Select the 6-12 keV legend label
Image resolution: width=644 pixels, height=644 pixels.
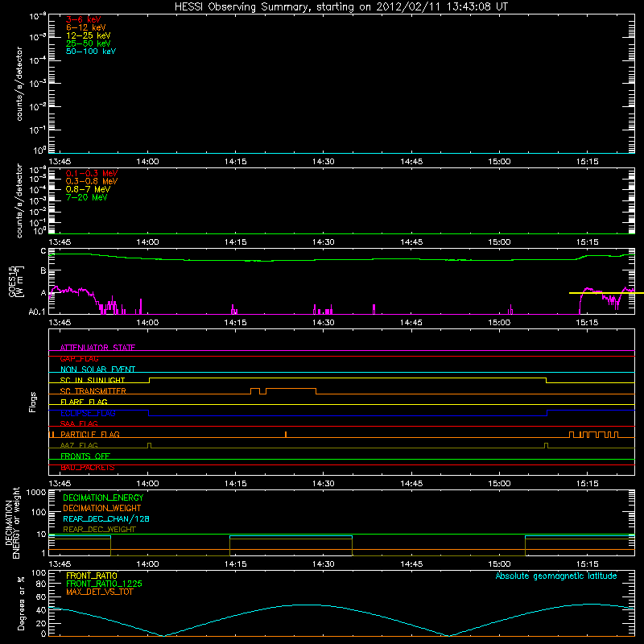click(86, 27)
